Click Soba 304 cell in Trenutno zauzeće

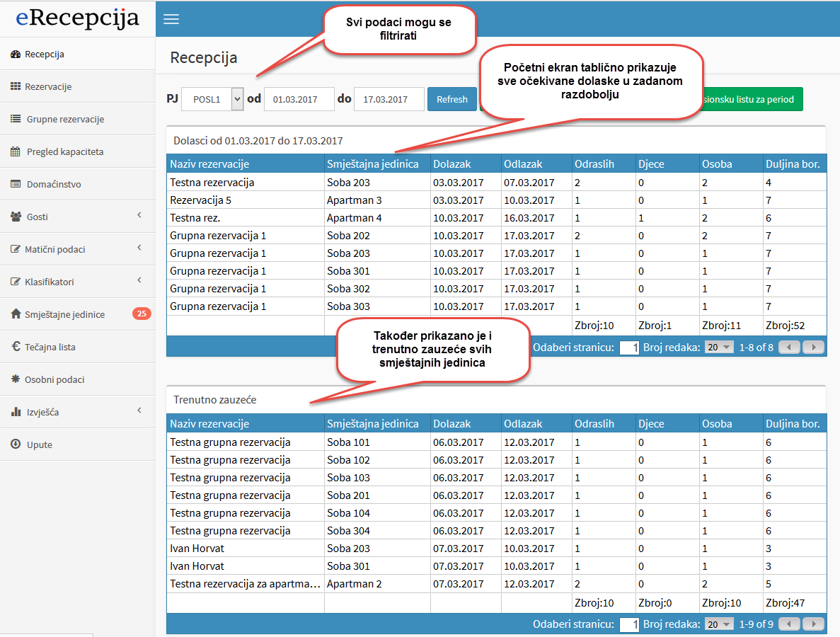coord(377,530)
